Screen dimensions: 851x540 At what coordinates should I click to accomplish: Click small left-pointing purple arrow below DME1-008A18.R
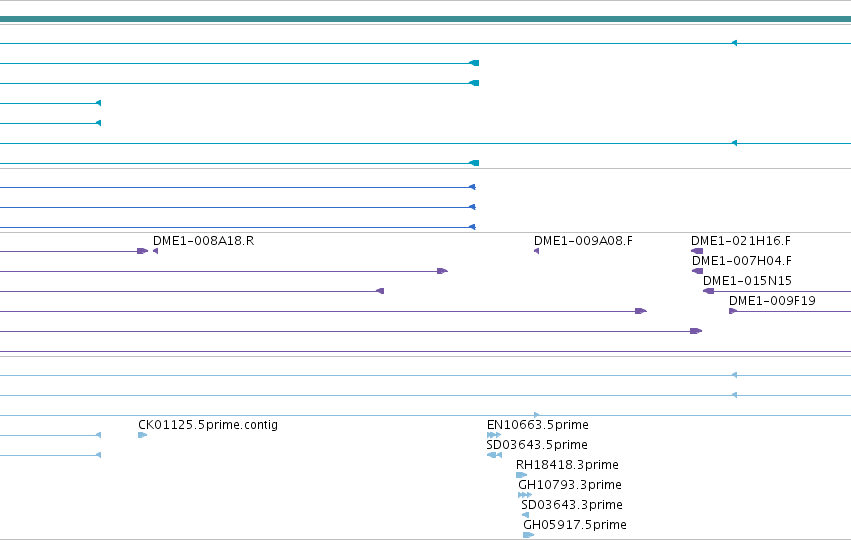156,251
